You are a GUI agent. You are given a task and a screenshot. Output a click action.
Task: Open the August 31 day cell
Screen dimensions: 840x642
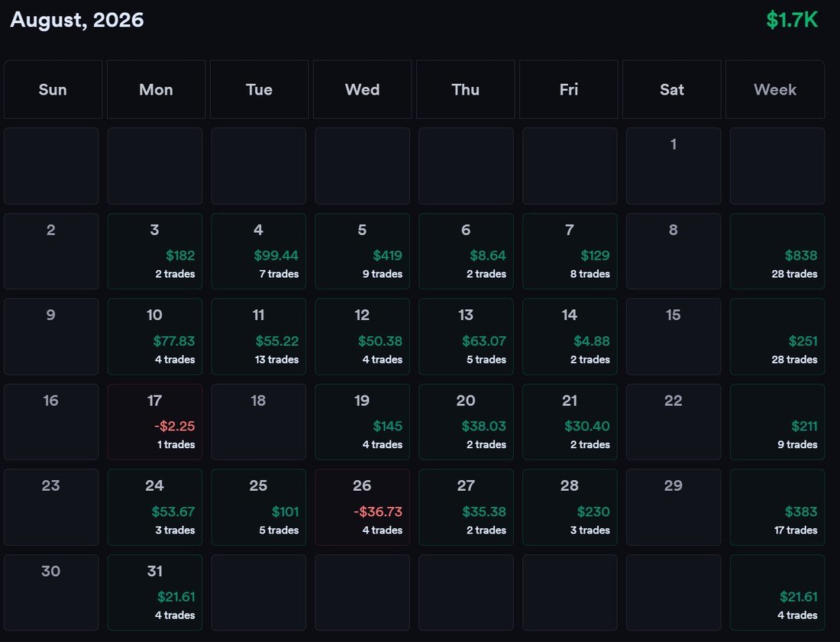click(155, 592)
